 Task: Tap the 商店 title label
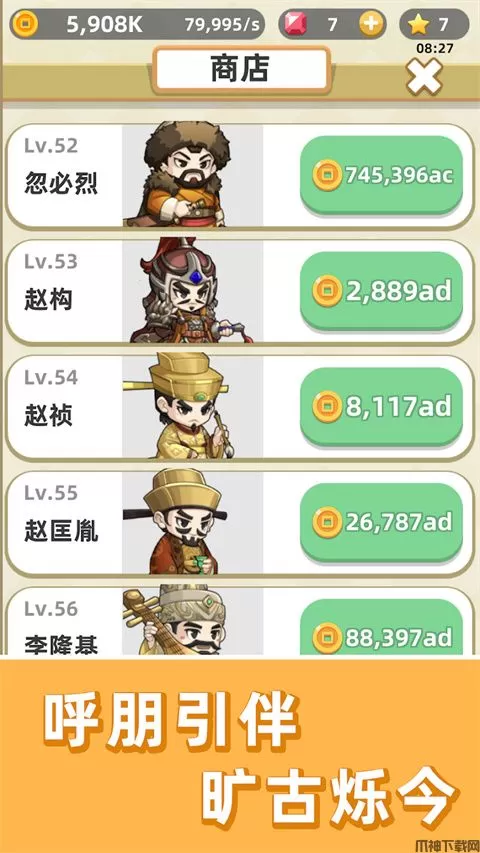point(241,70)
